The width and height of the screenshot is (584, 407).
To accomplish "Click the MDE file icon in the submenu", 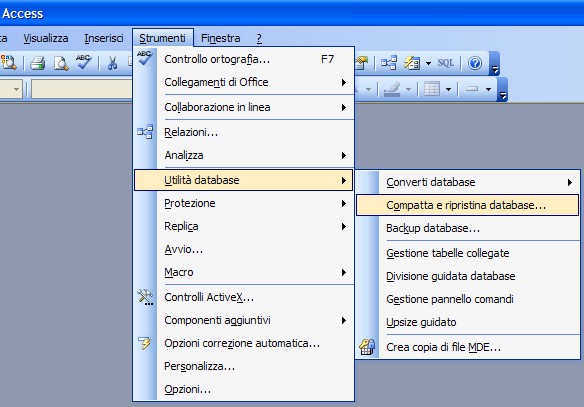I will (x=367, y=347).
